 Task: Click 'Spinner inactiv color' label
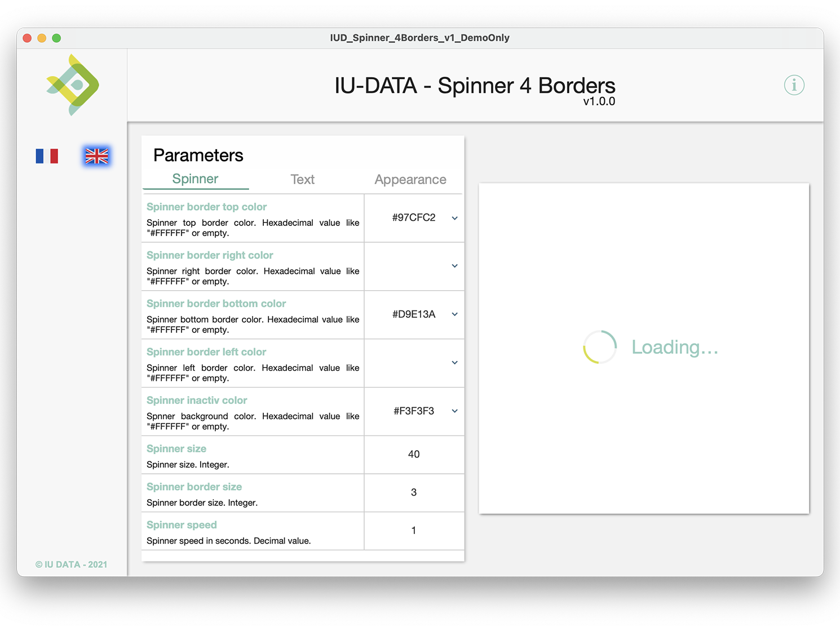pyautogui.click(x=197, y=401)
